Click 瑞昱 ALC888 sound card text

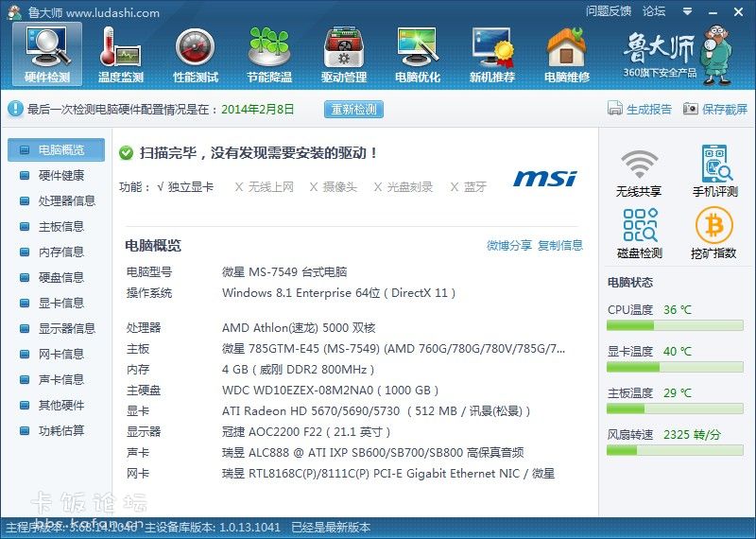pos(372,453)
